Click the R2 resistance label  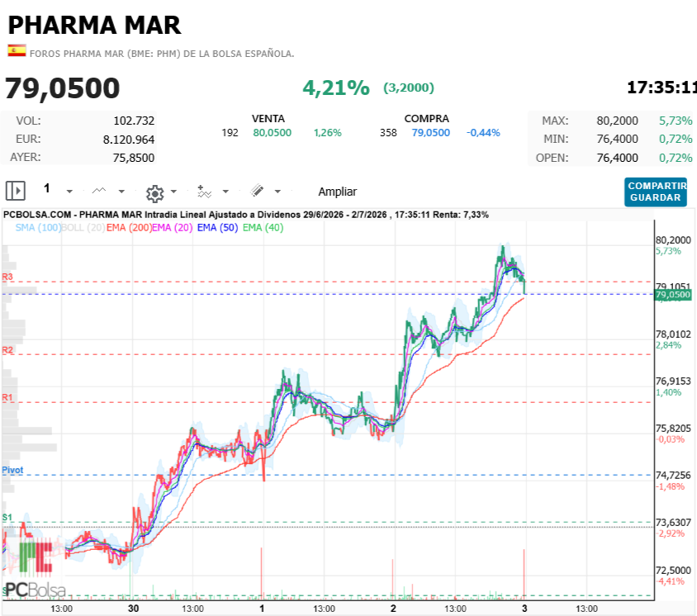(7, 350)
